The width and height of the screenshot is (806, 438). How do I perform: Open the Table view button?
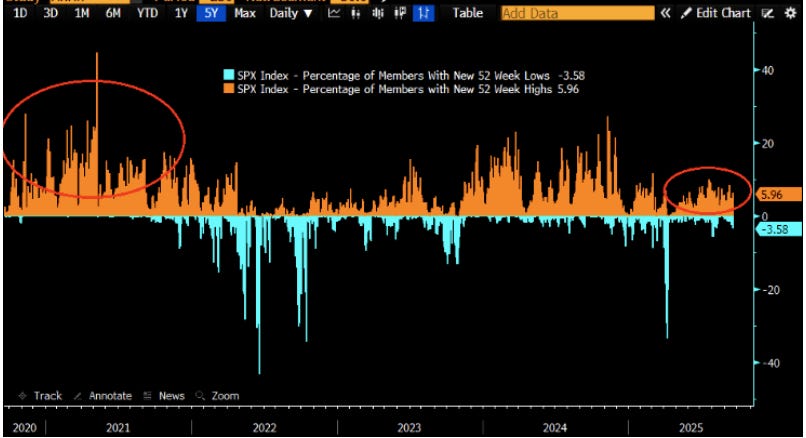tap(467, 13)
